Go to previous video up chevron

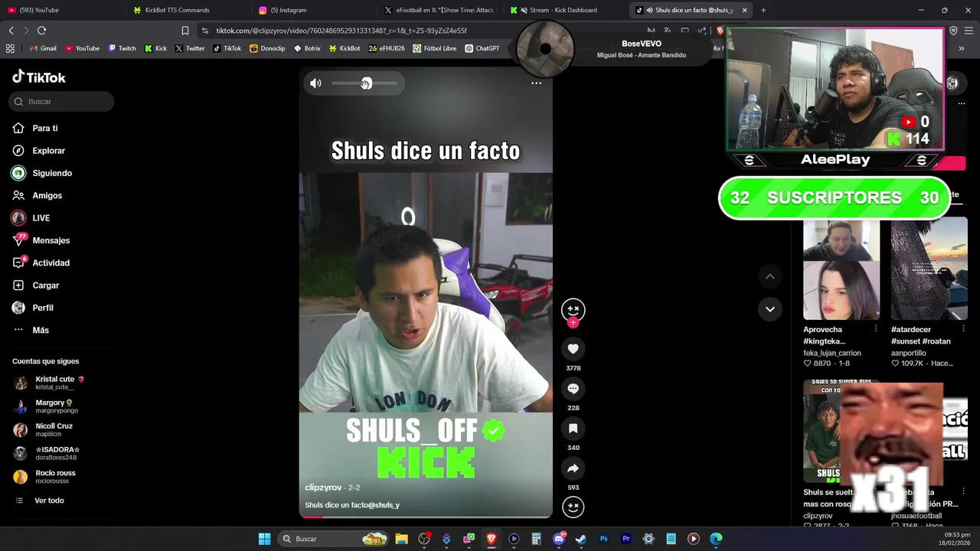point(770,276)
